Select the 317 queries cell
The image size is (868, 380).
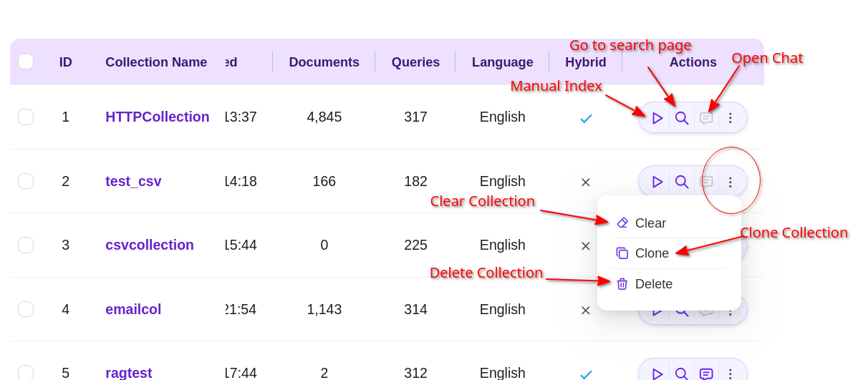click(x=415, y=117)
